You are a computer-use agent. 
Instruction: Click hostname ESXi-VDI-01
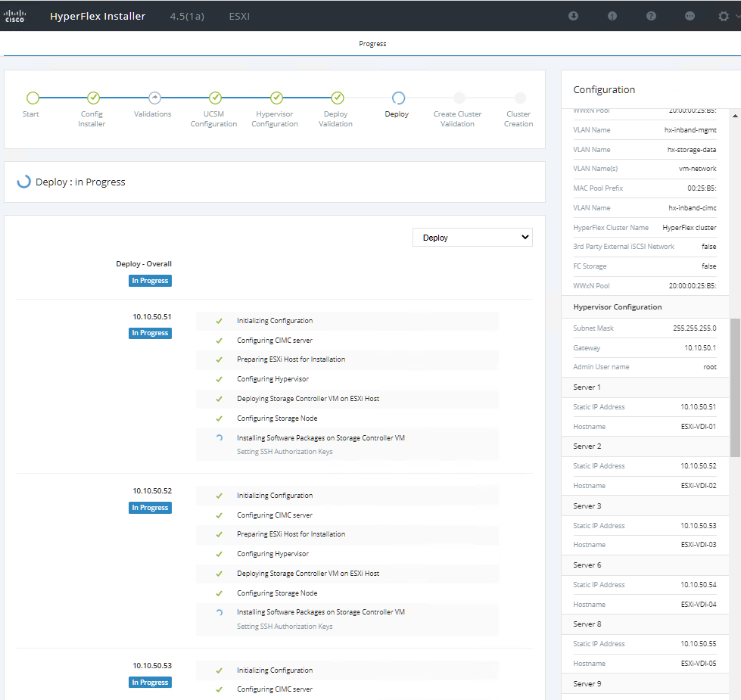pos(699,427)
